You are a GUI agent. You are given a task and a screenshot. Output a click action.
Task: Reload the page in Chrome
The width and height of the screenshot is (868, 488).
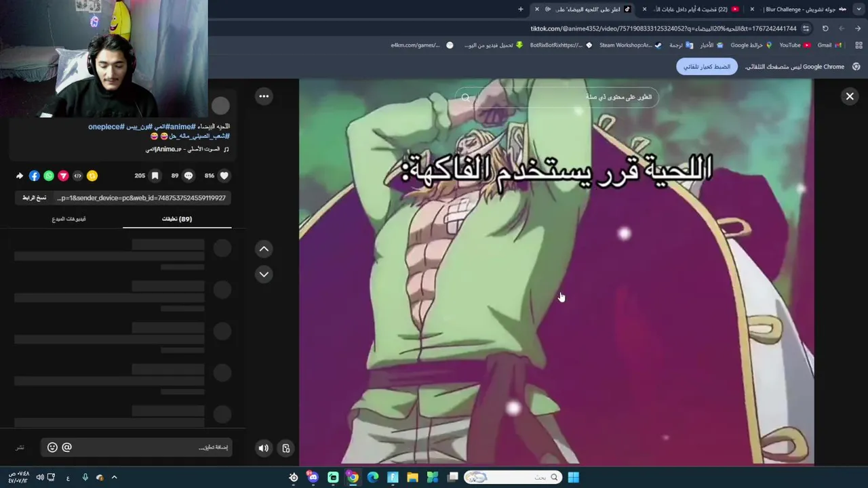tap(825, 28)
